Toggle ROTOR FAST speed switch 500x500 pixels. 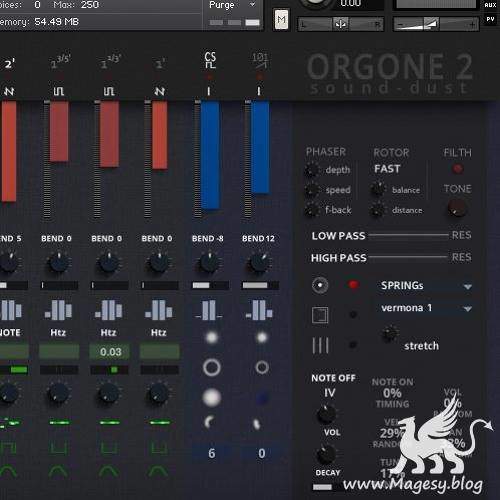387,169
